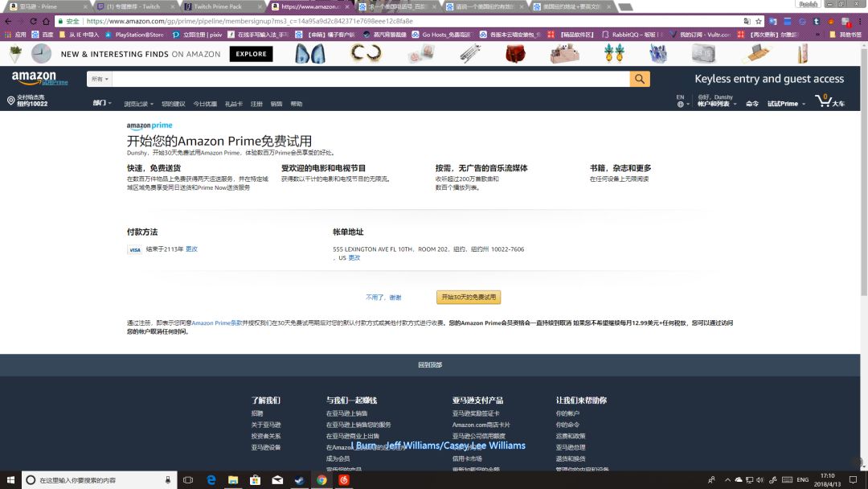Open Microsoft Store from taskbar
The height and width of the screenshot is (489, 868).
[256, 479]
